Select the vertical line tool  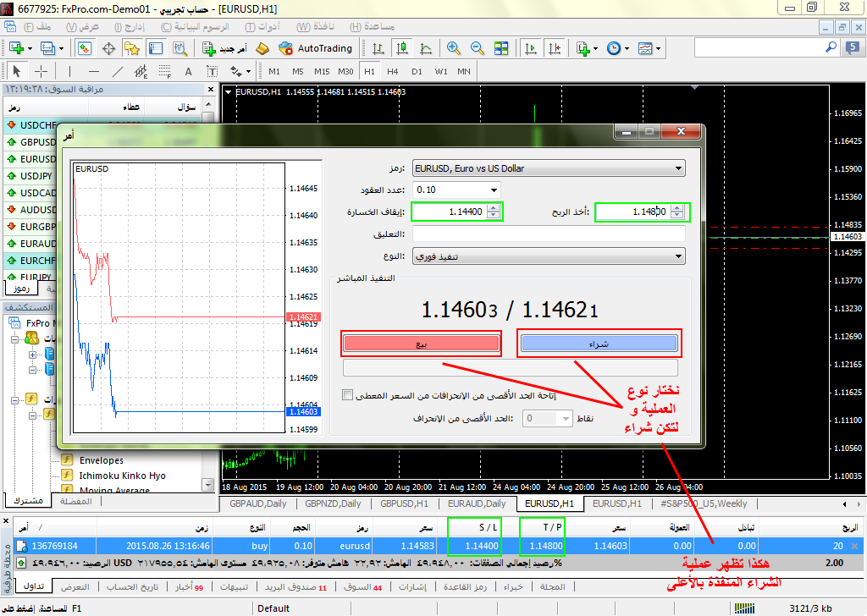pyautogui.click(x=69, y=71)
